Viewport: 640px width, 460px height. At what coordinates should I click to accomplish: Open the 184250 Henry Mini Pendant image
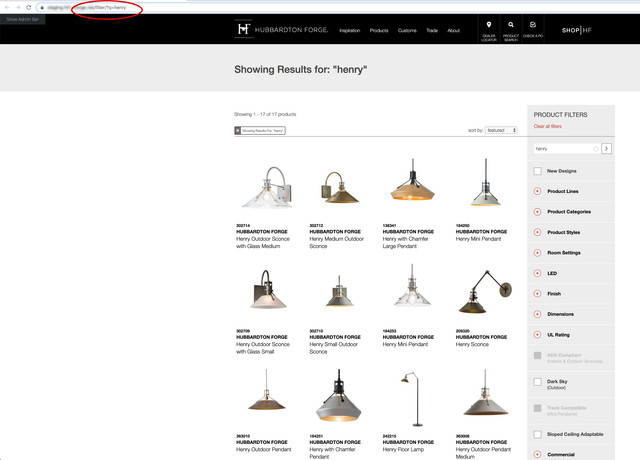(x=485, y=182)
